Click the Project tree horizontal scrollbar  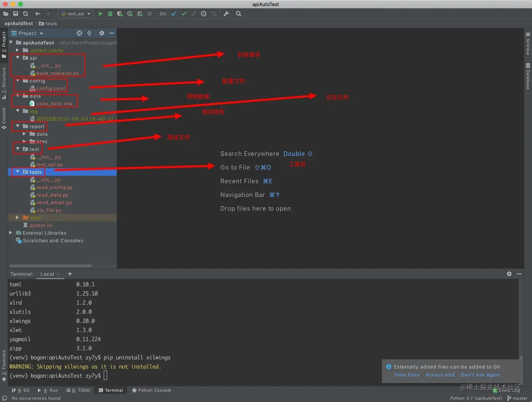[x=51, y=265]
